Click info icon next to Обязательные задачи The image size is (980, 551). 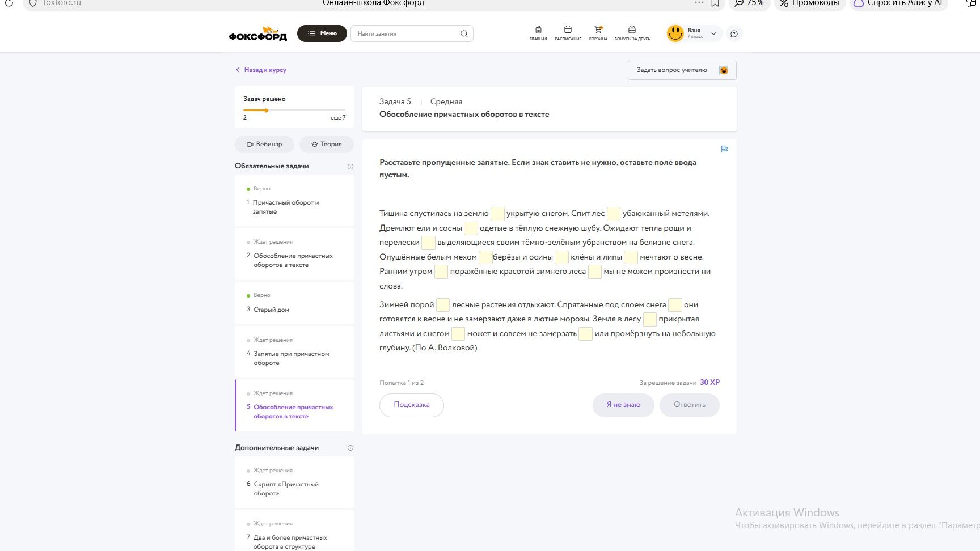click(x=350, y=167)
